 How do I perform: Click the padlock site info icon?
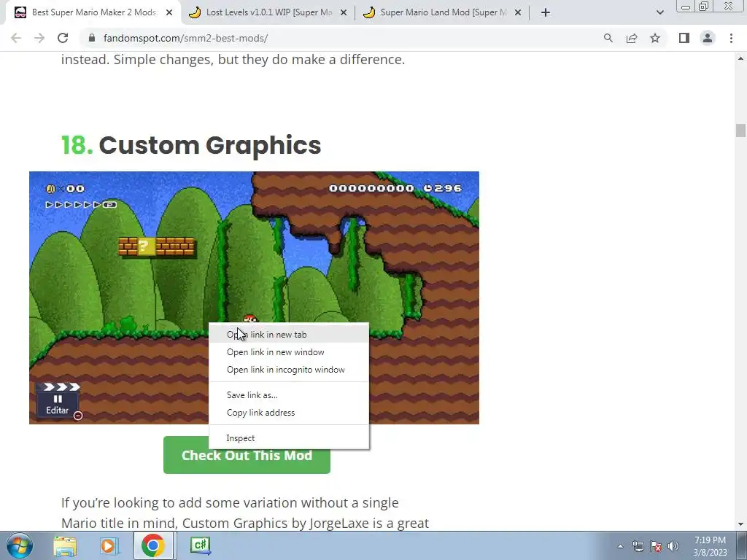coord(92,38)
